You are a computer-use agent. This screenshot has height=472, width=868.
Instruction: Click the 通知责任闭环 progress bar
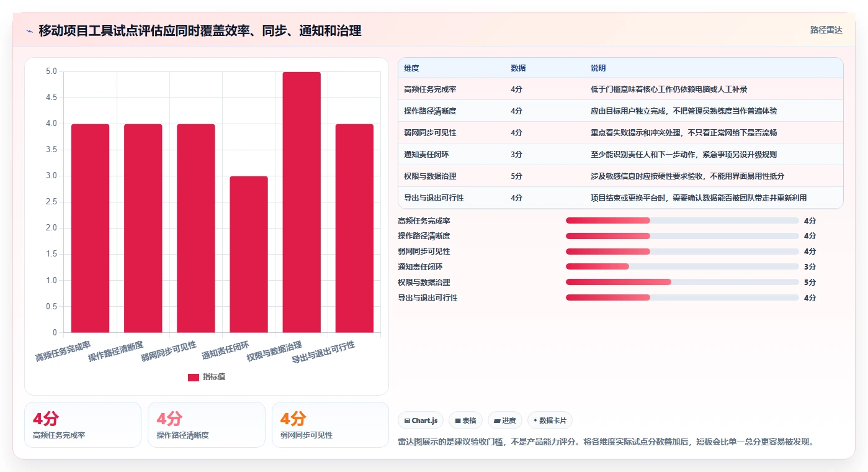tap(682, 267)
